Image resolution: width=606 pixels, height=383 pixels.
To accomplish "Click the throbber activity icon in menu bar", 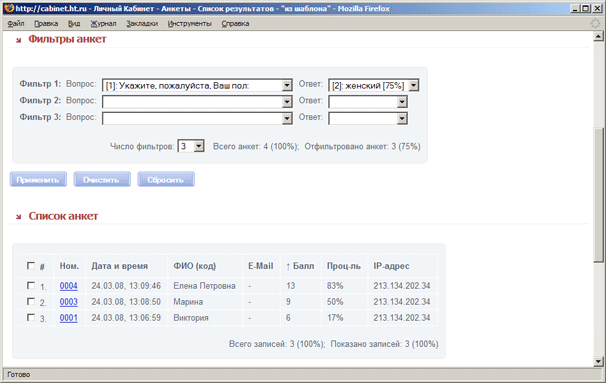I will click(595, 24).
